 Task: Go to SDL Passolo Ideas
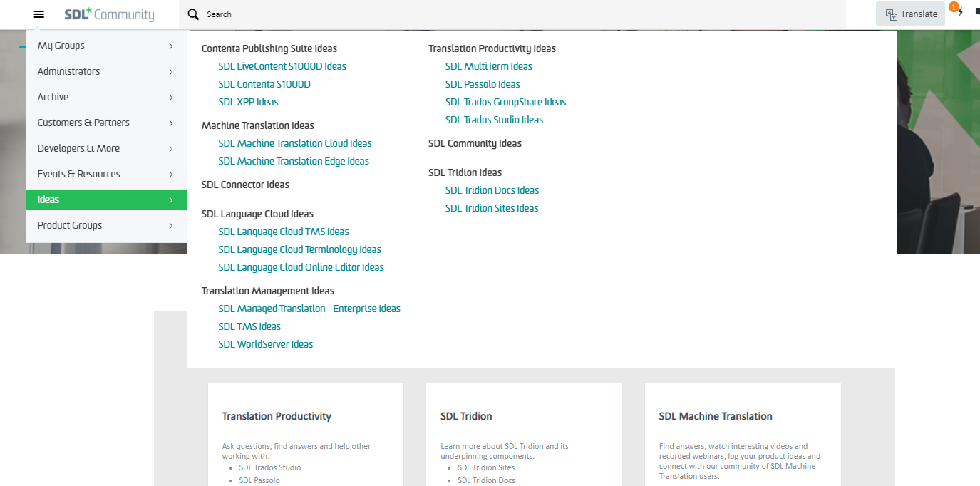click(483, 84)
